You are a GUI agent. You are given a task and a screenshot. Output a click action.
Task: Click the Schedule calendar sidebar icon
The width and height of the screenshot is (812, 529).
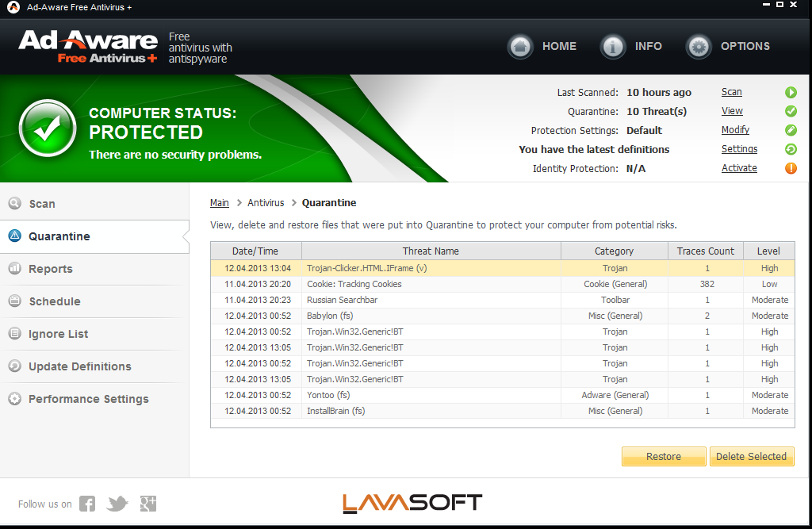tap(14, 301)
